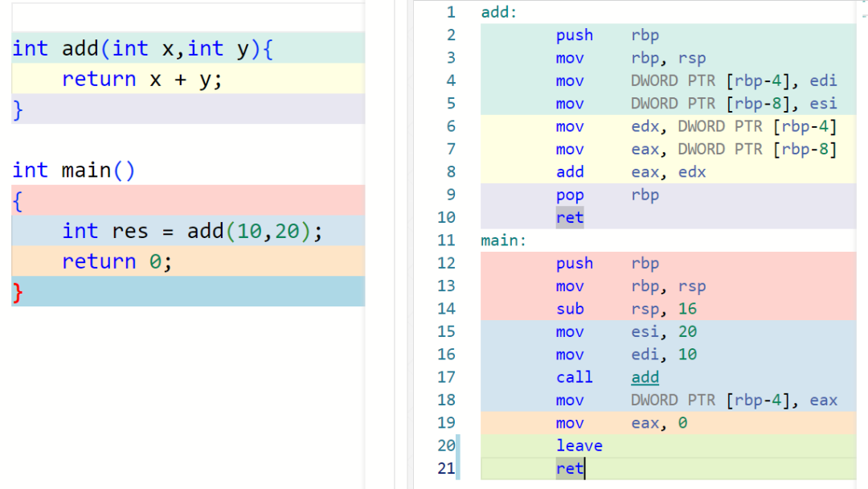The image size is (868, 489).
Task: Select the "return 0;" source line
Action: [117, 261]
